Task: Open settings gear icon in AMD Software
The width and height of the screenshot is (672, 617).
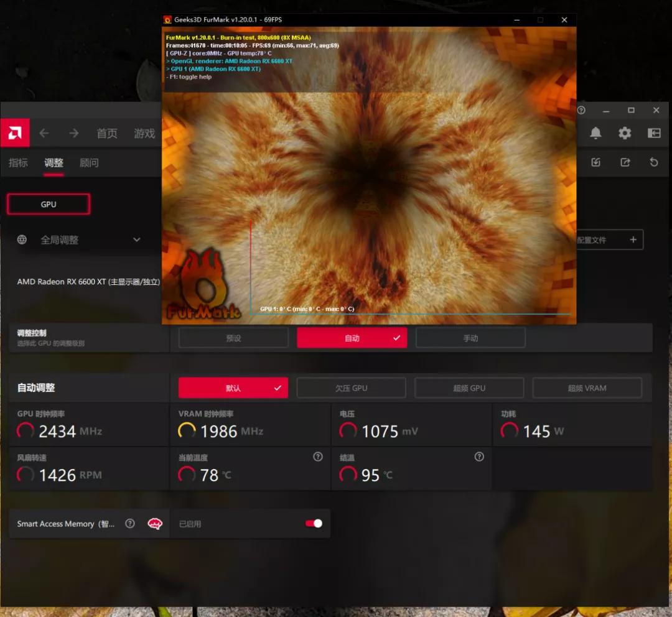Action: tap(625, 133)
